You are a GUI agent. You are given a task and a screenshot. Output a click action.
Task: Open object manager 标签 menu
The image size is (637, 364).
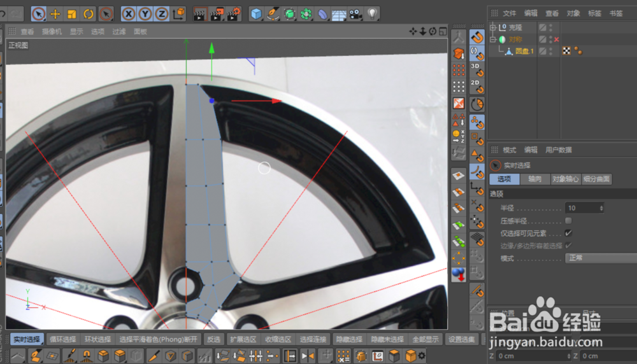595,13
